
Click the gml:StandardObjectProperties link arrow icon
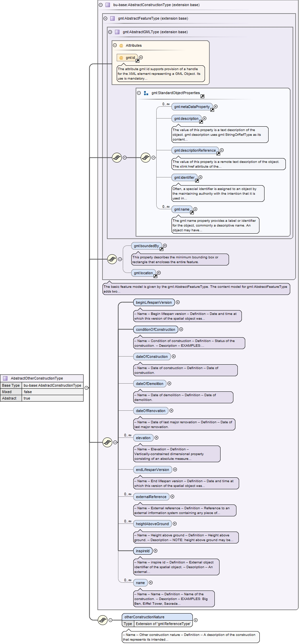pos(202,96)
